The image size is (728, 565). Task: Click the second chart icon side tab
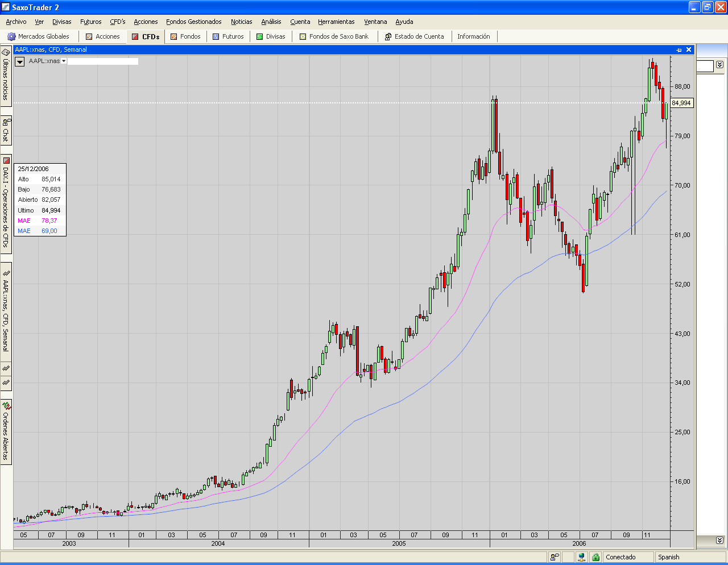[6, 368]
